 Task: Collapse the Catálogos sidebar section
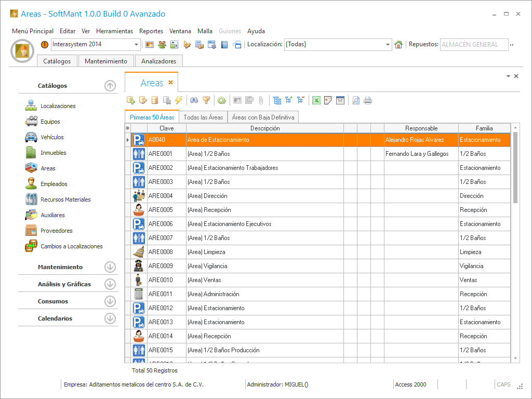point(110,86)
